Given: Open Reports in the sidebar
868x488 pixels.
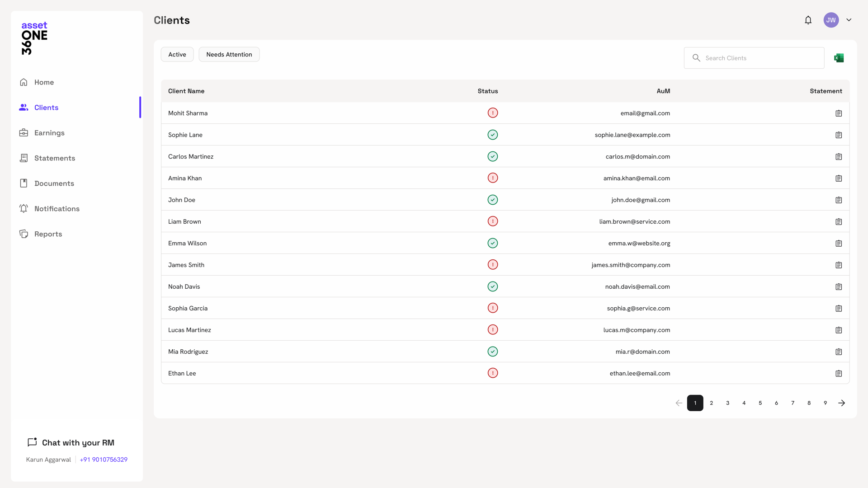Looking at the screenshot, I should point(48,234).
